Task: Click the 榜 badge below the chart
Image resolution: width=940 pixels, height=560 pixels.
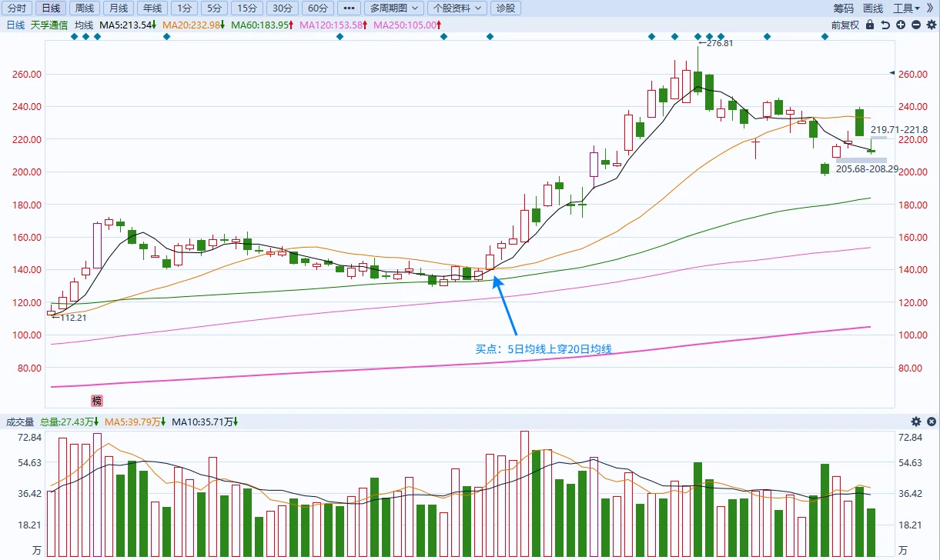Action: tap(96, 401)
